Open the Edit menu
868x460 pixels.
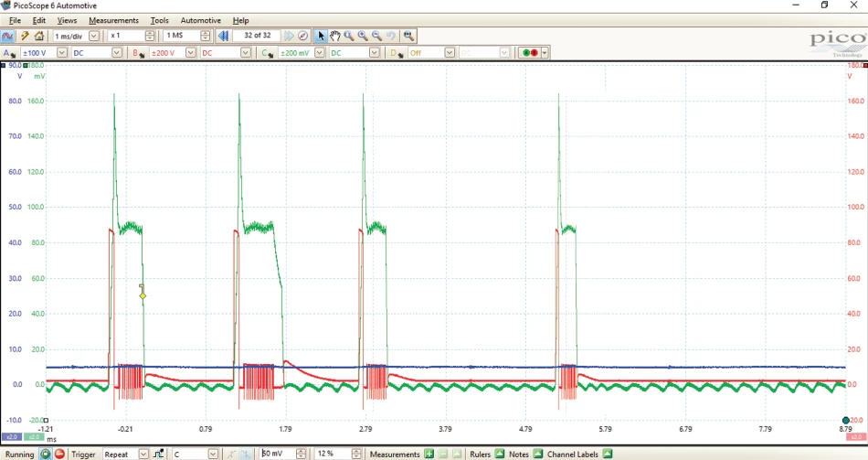click(38, 20)
